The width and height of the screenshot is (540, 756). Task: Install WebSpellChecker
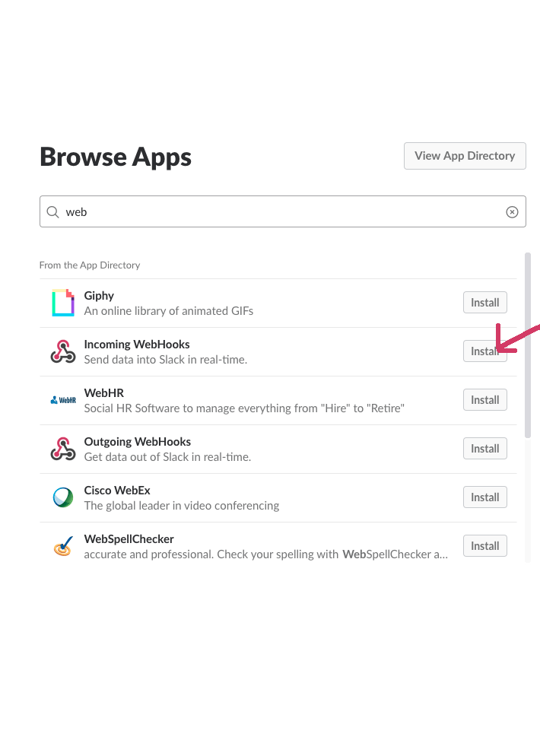click(x=485, y=546)
